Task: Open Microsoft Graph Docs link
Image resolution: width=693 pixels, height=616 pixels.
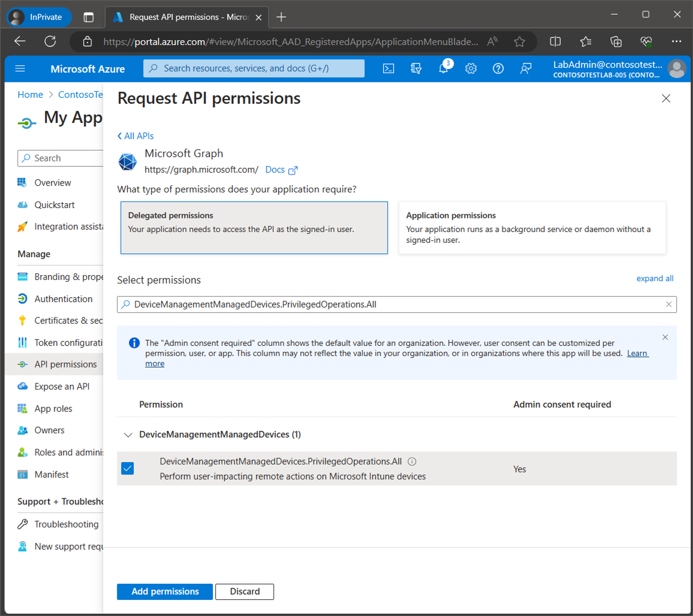Action: pos(281,170)
